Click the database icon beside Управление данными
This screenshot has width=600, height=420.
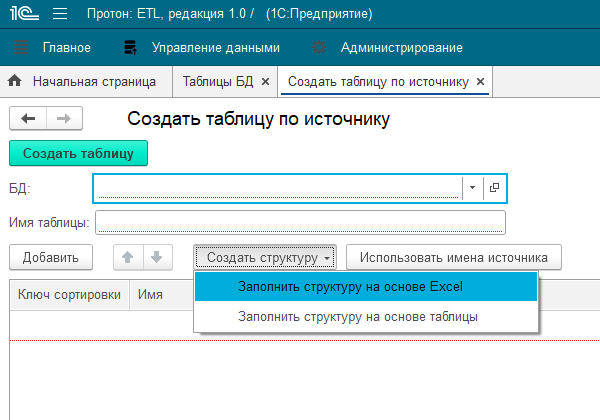130,47
